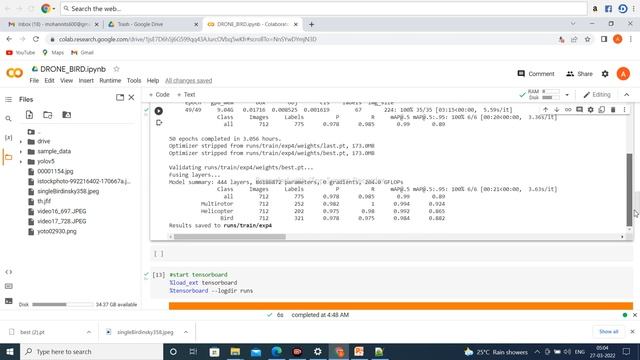This screenshot has height=360, width=640.
Task: Open the RAM and Disk dropdown arrow
Action: coord(567,95)
